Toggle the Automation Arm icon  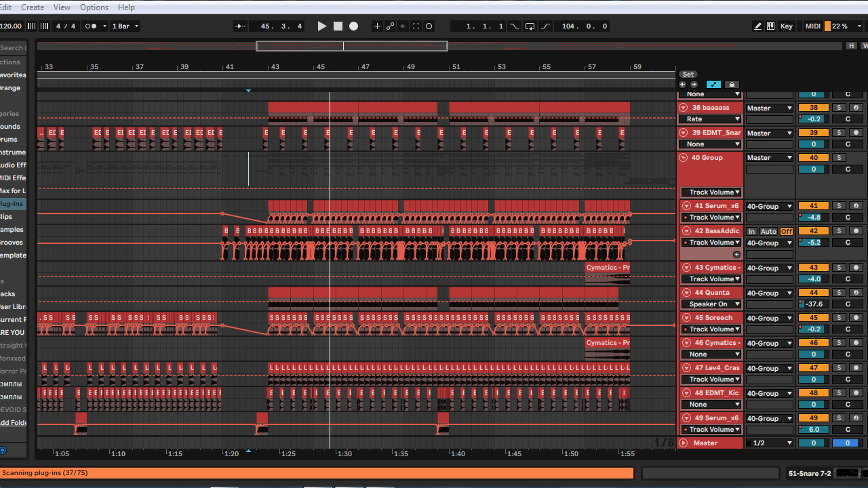(391, 26)
